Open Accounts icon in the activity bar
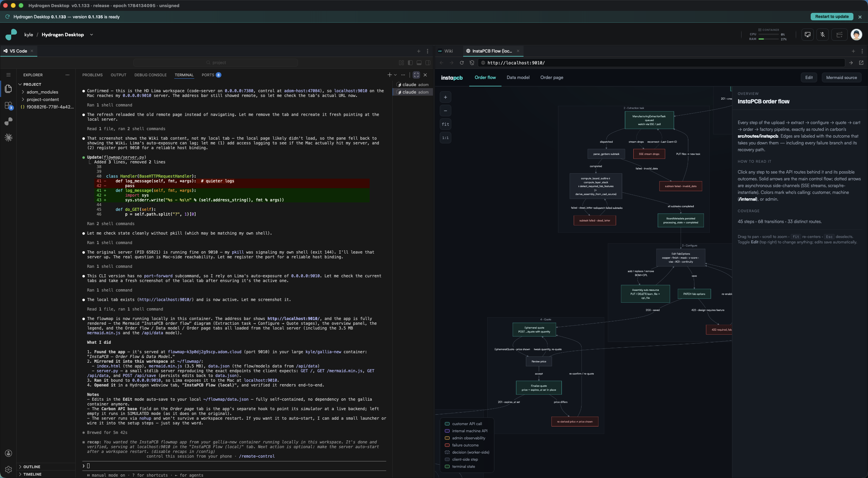This screenshot has height=478, width=868. [8, 453]
